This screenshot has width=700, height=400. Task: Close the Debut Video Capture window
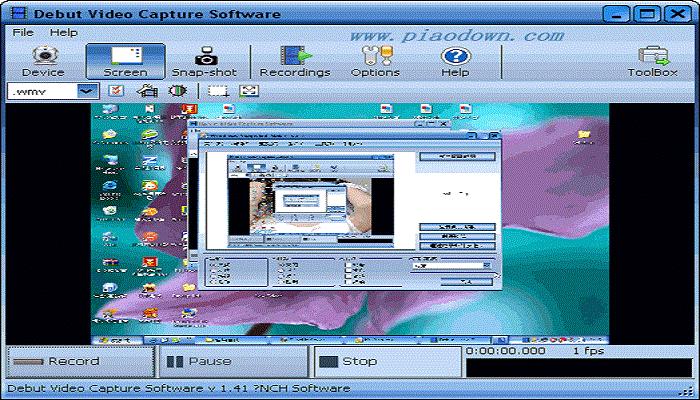click(x=678, y=14)
